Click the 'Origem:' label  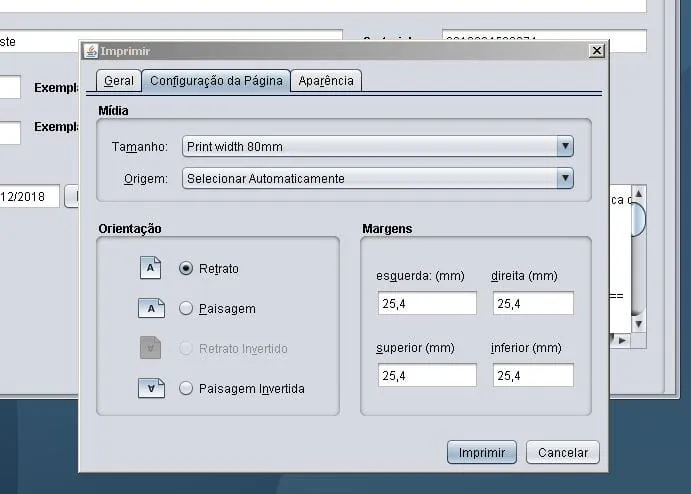click(146, 179)
